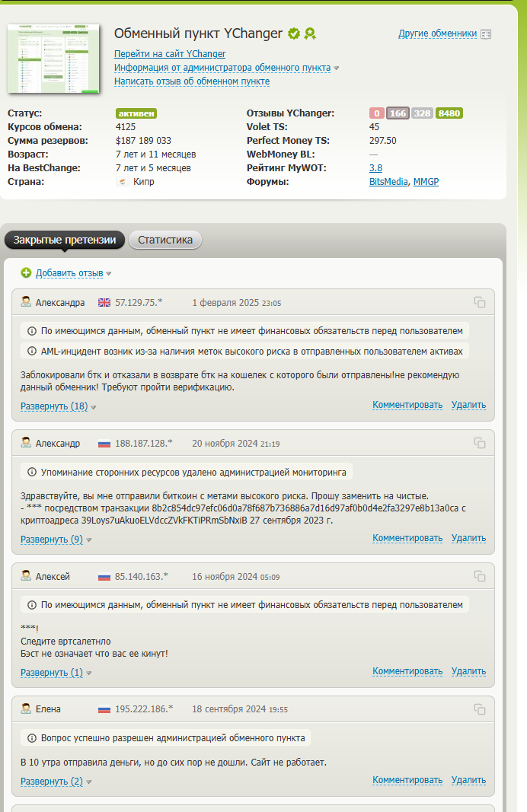Click the green verified checkmark badge next to YChanger
The width and height of the screenshot is (527, 812).
(294, 33)
